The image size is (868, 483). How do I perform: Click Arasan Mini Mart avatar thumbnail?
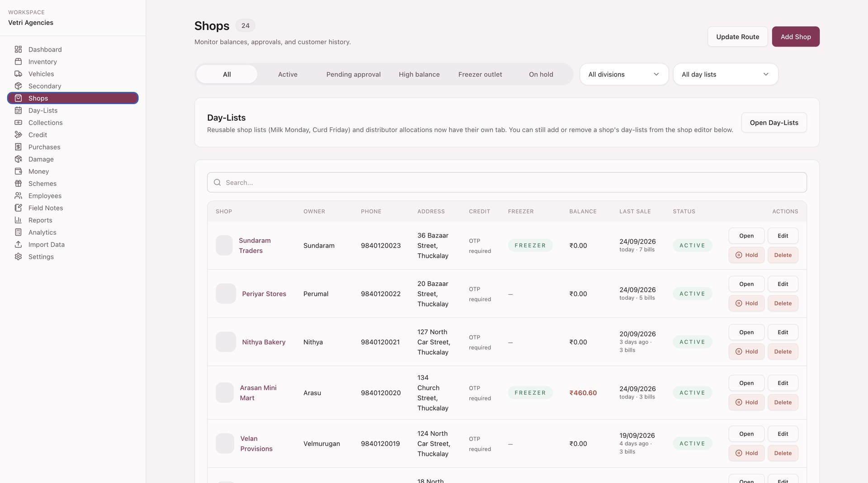point(225,393)
